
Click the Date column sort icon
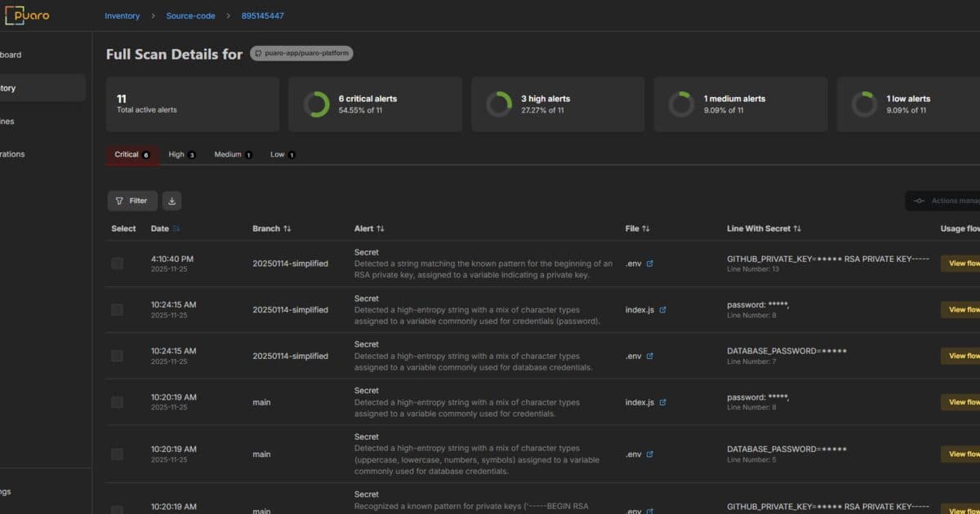coord(176,228)
